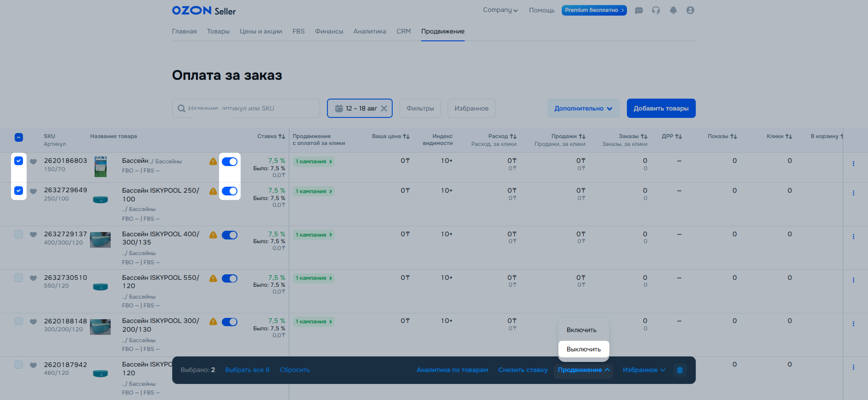Turn off promotion toggle for SKU 2632730510
This screenshot has width=868, height=400.
pos(229,278)
